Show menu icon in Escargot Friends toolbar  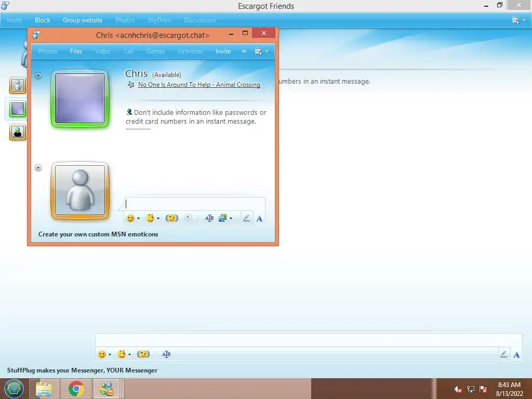click(515, 20)
